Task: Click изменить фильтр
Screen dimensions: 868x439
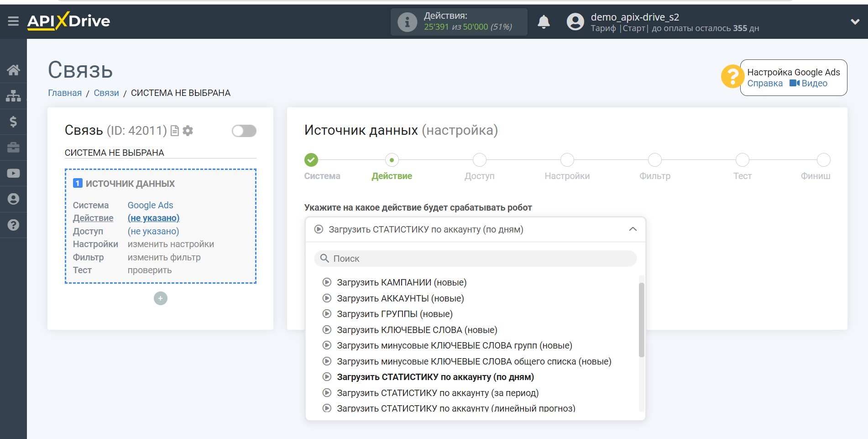Action: (164, 257)
